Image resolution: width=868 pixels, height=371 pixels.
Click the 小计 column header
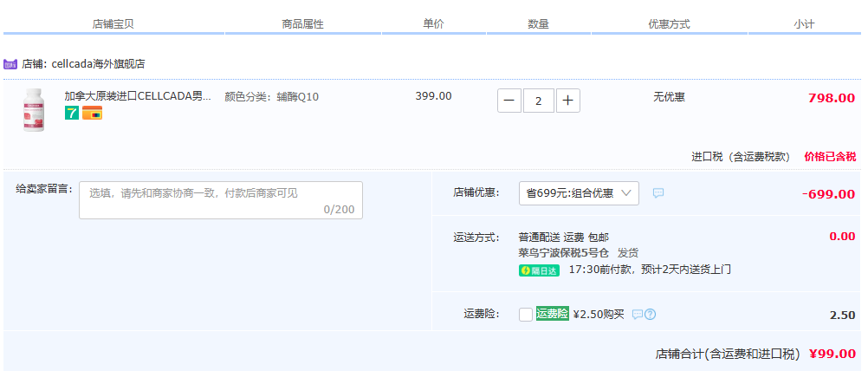pos(804,24)
